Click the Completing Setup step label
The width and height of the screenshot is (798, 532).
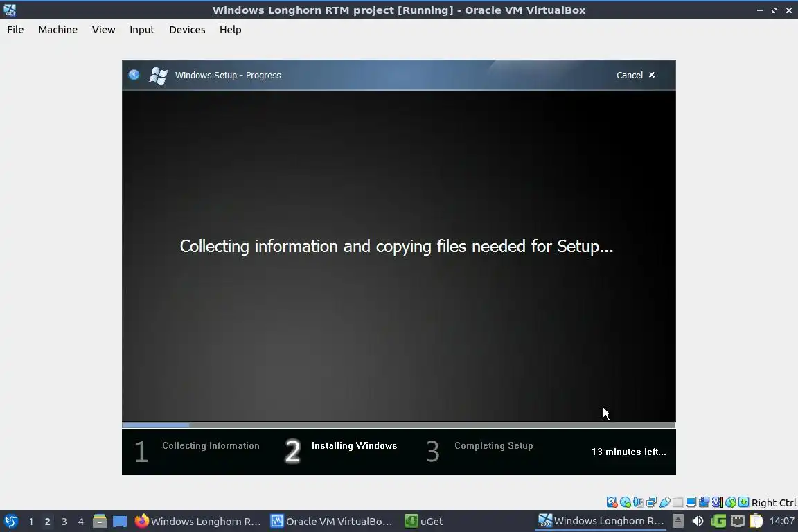click(x=494, y=445)
